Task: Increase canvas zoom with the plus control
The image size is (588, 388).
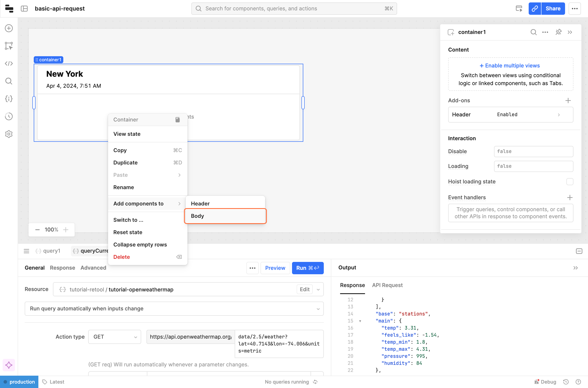Action: click(x=66, y=230)
